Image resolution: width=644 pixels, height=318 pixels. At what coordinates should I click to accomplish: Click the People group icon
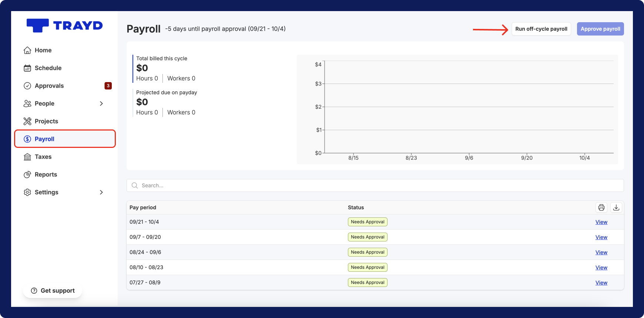27,104
